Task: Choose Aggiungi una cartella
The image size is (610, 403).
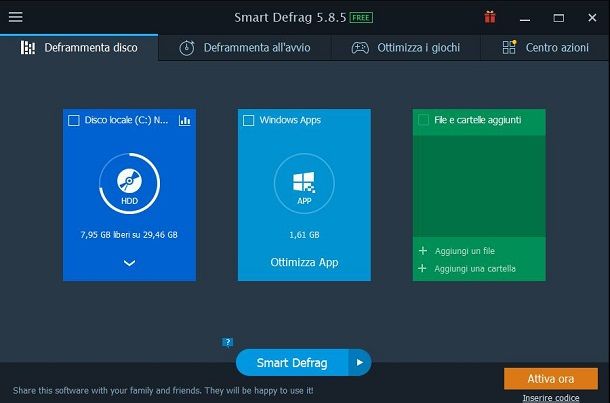Action: 475,268
